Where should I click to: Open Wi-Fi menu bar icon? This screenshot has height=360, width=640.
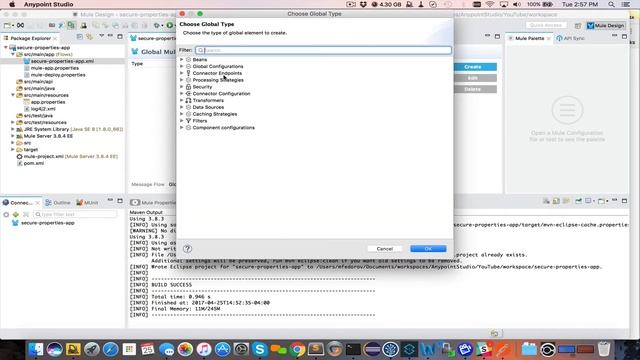(x=490, y=4)
